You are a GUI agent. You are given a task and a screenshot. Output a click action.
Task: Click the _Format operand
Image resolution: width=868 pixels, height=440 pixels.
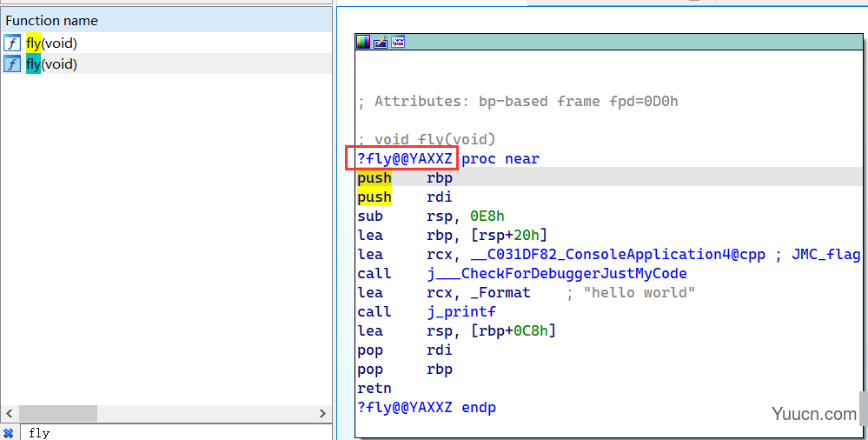click(500, 292)
